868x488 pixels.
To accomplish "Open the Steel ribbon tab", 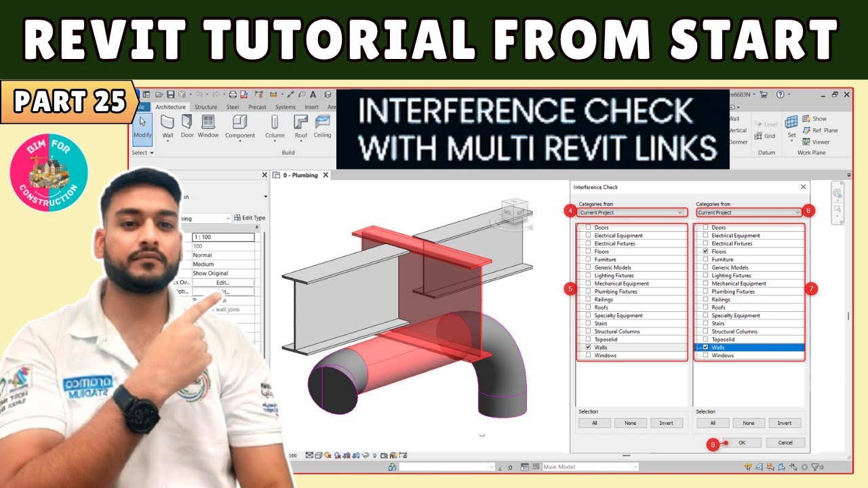I will [233, 107].
